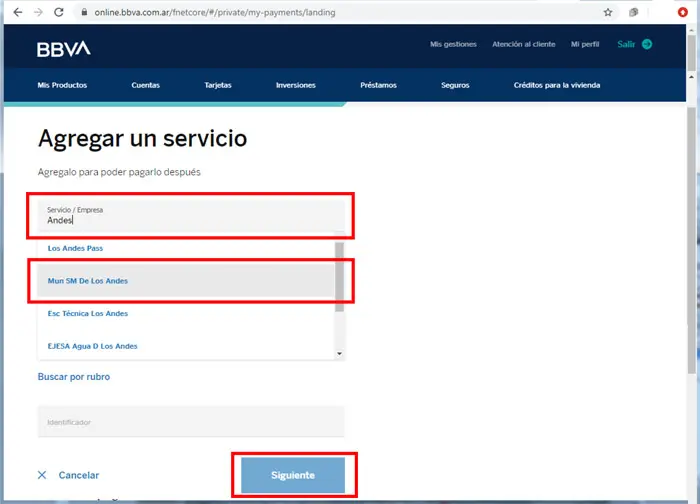This screenshot has width=700, height=504.
Task: Click the suggestion list scrollbar thumb
Action: pyautogui.click(x=340, y=277)
